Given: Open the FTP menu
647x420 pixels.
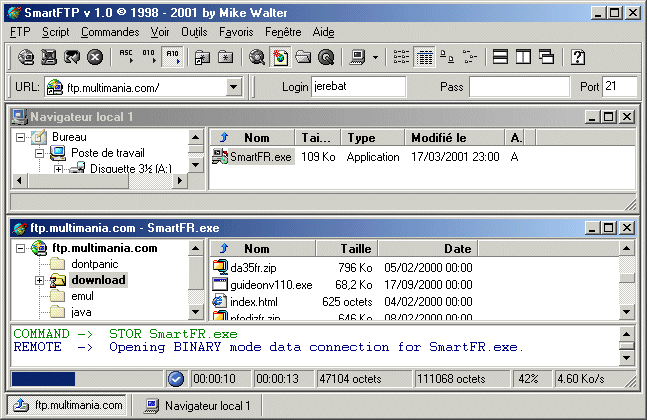Looking at the screenshot, I should (x=20, y=32).
